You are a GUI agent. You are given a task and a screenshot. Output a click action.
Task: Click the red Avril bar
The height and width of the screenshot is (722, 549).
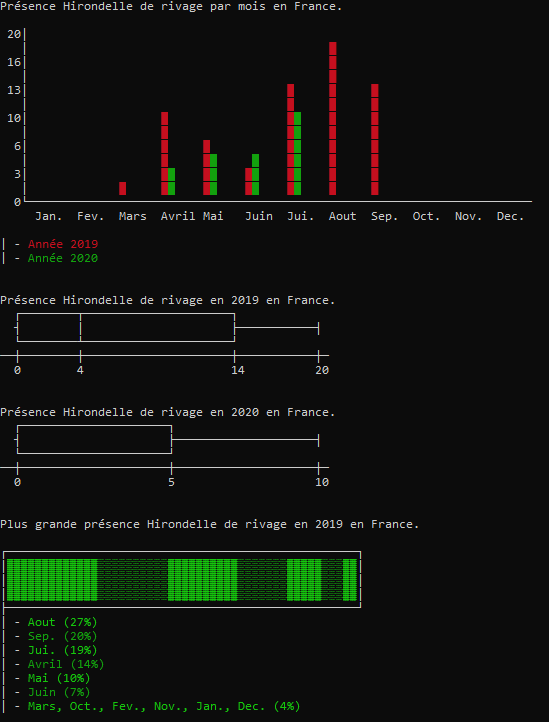point(164,153)
